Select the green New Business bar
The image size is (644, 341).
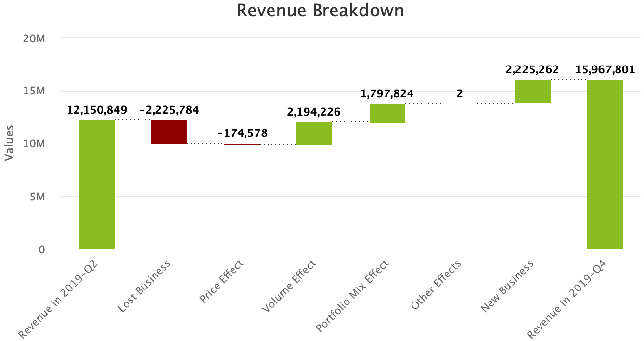532,92
